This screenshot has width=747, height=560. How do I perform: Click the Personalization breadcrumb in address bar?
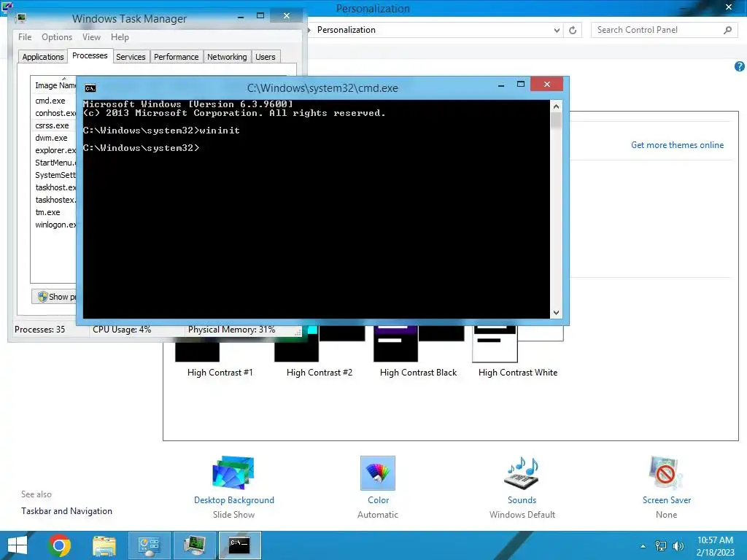(347, 30)
